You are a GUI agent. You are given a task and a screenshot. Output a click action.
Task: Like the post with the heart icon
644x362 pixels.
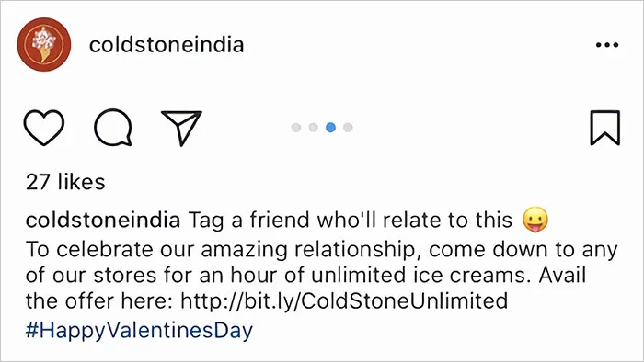click(x=44, y=128)
